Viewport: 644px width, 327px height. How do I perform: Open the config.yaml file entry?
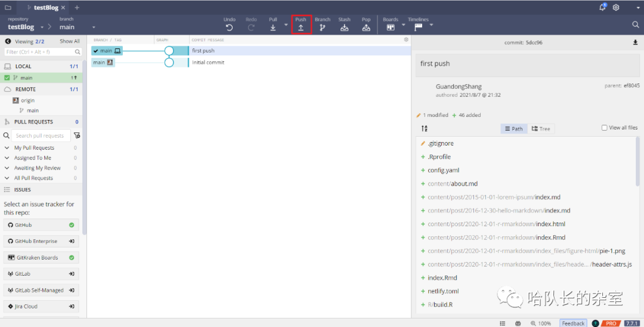pyautogui.click(x=443, y=170)
